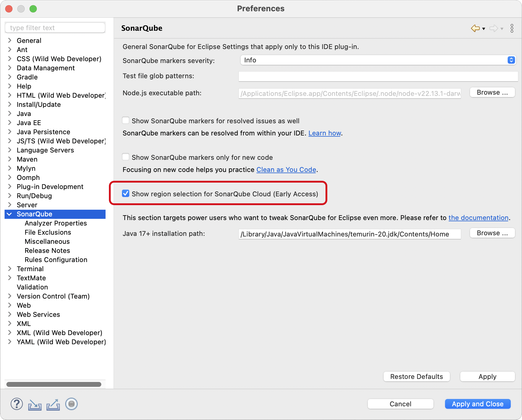
Task: Open the three-dot view menu icon
Action: (512, 28)
